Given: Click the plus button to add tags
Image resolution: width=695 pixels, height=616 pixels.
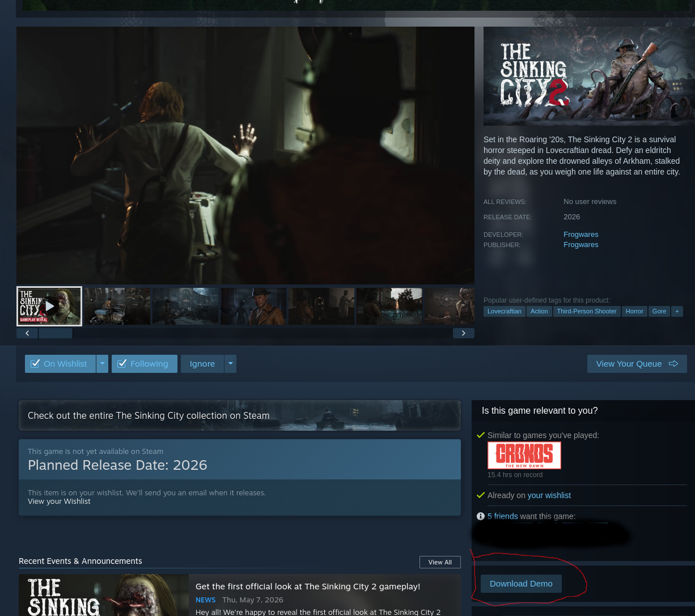Looking at the screenshot, I should pyautogui.click(x=677, y=311).
